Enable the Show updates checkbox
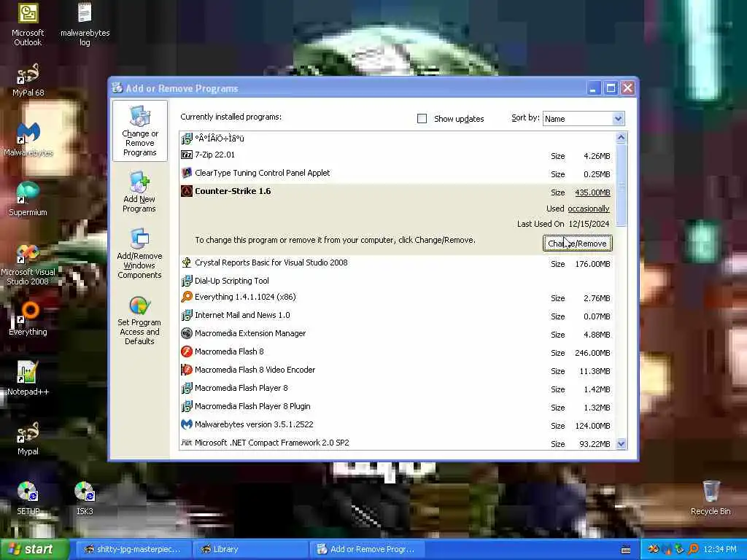747x560 pixels. coord(422,119)
